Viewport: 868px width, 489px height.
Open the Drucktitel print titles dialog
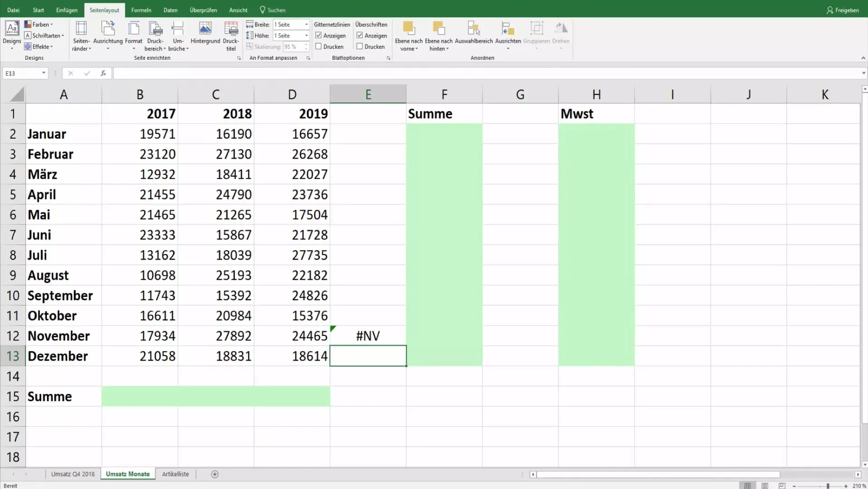(x=231, y=36)
